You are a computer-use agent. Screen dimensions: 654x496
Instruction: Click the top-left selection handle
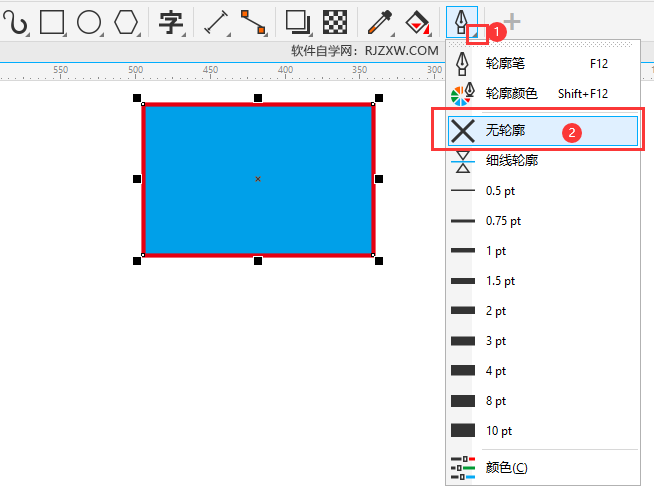pyautogui.click(x=137, y=98)
